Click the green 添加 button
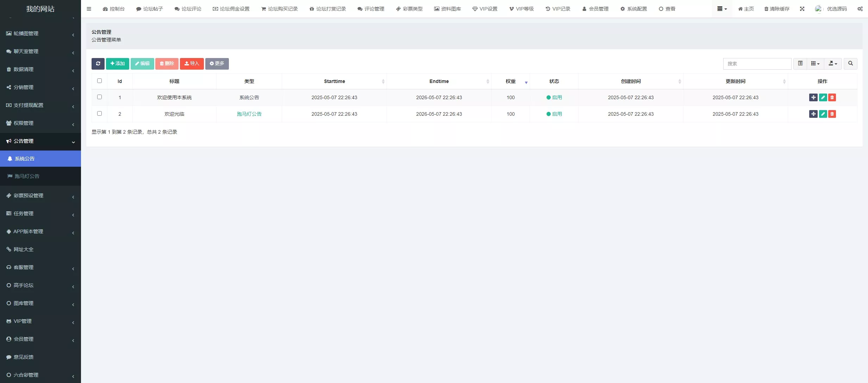Viewport: 868px width, 383px height. coord(118,64)
